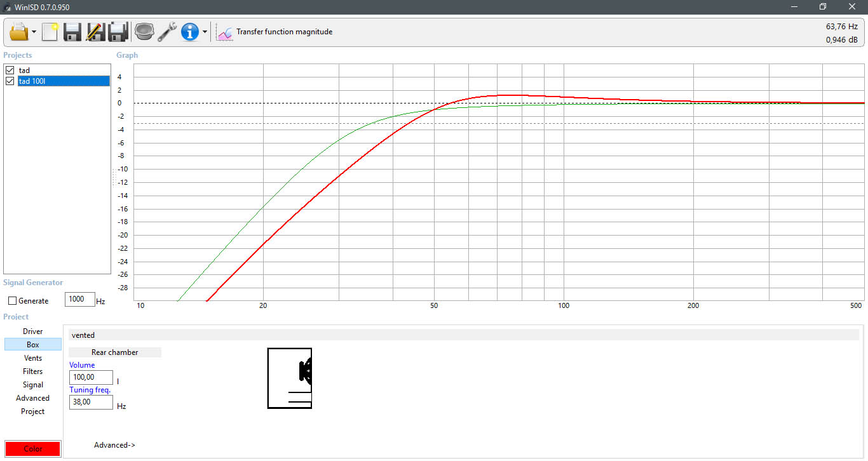
Task: Restore down the WinISD window
Action: [823, 7]
